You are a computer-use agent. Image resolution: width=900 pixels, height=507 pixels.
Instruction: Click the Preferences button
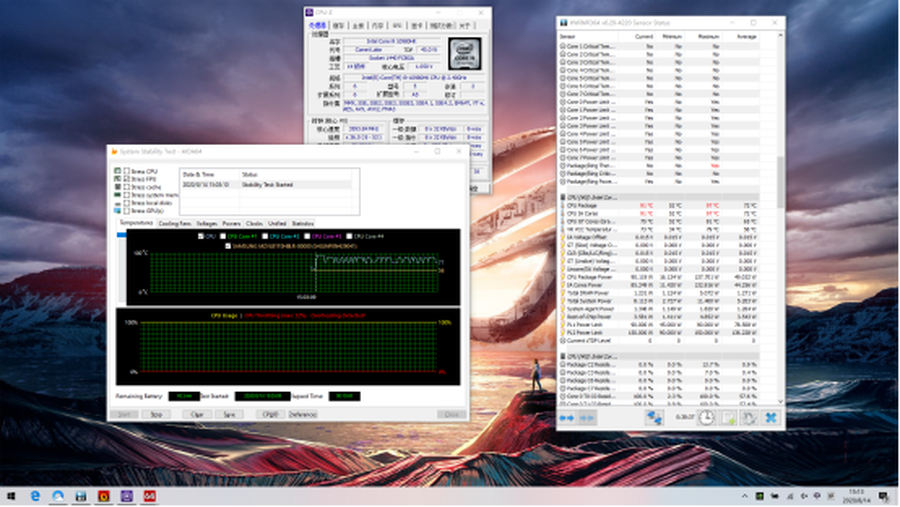click(303, 414)
